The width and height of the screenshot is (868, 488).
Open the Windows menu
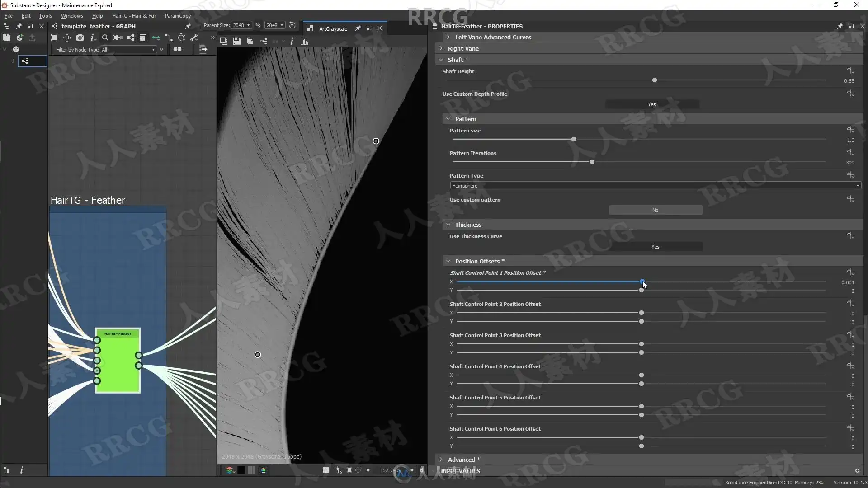point(72,16)
